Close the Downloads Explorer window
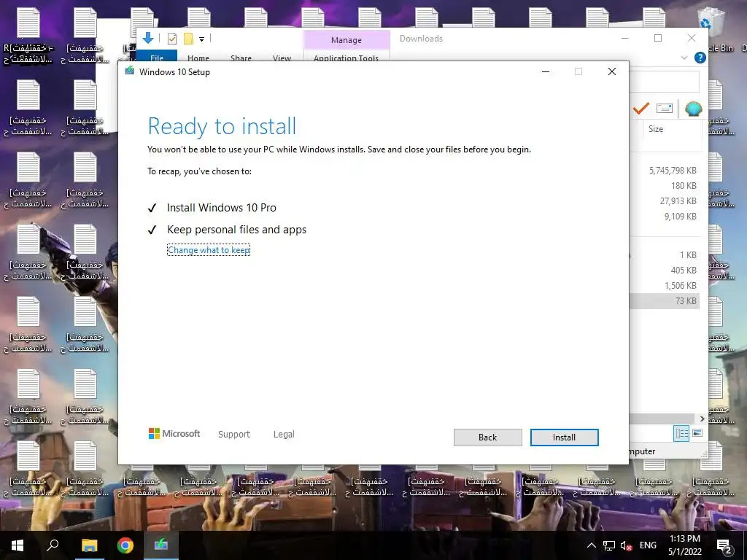This screenshot has width=747, height=560. [x=692, y=38]
